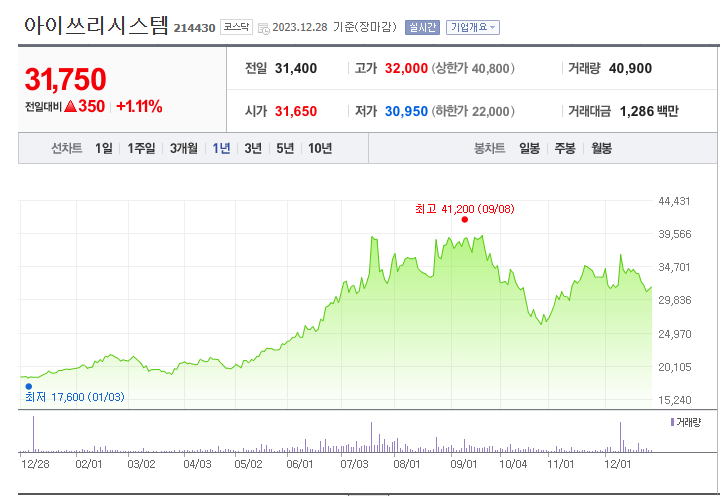
Task: Switch chart range to 3년
Action: click(253, 148)
